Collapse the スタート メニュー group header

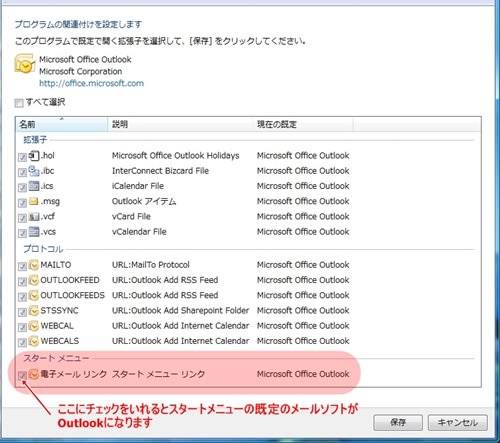pyautogui.click(x=56, y=358)
